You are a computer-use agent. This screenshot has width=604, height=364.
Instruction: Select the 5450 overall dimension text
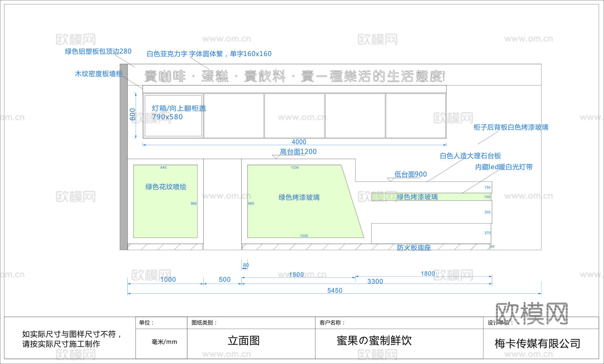(336, 290)
